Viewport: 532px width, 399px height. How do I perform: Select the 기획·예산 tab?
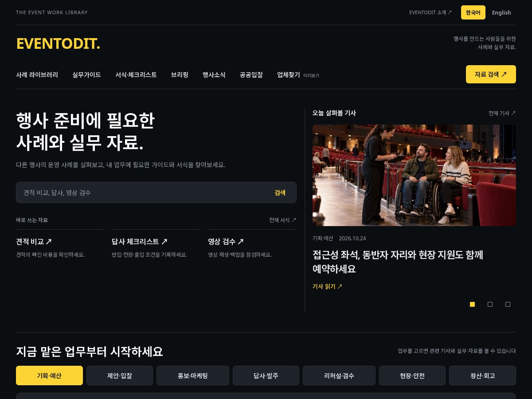point(49,376)
